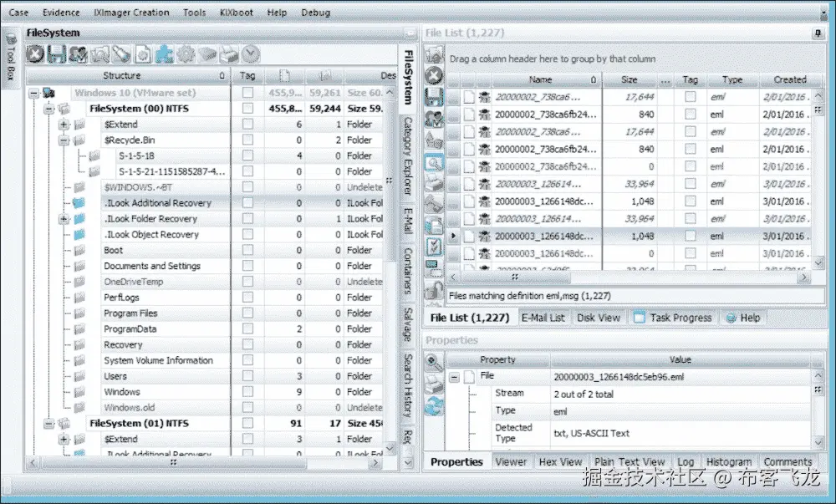Collapse the FileSystem (01) NTFS node

click(48, 424)
